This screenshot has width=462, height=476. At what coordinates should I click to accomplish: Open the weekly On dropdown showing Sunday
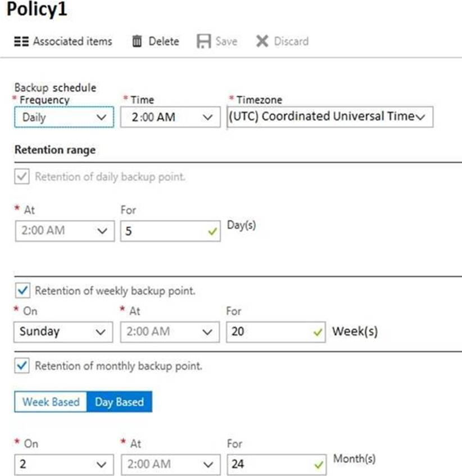(62, 331)
